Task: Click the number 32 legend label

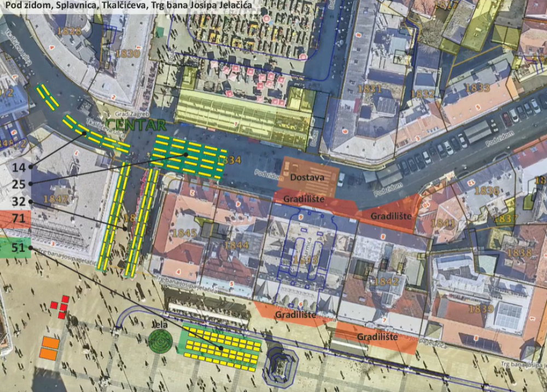Action: 18,202
